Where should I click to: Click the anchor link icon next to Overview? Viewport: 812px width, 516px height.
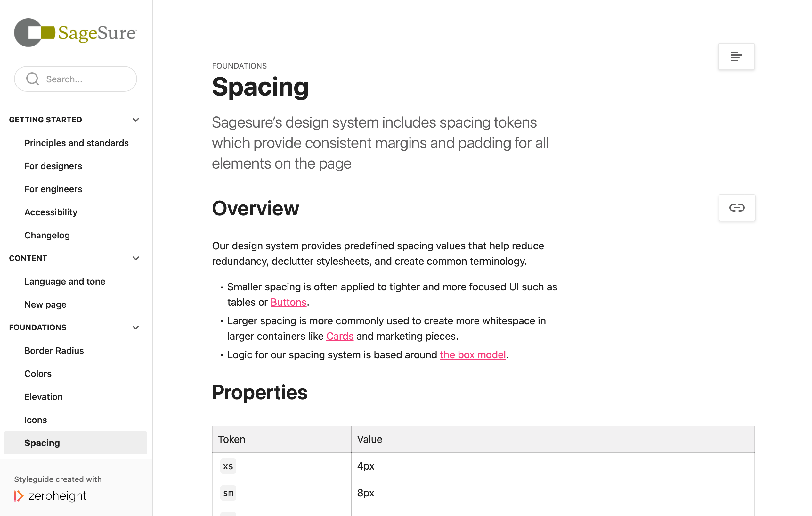pyautogui.click(x=737, y=207)
